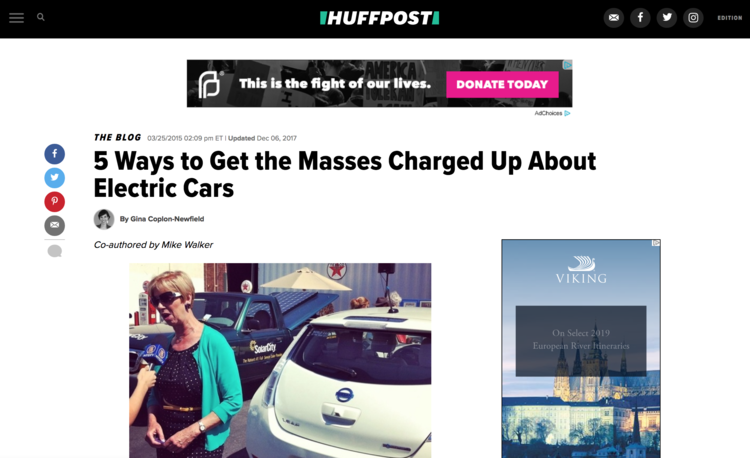Expand the Edition selector
The image size is (750, 458).
click(729, 18)
